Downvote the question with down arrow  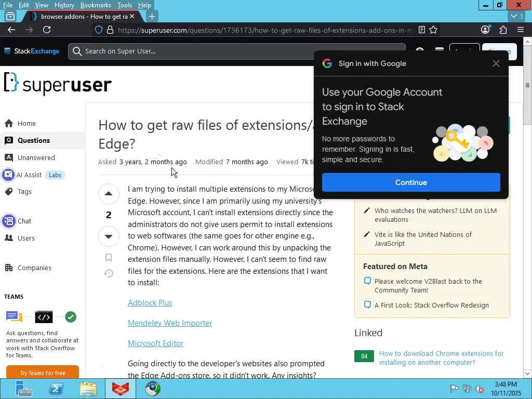[x=109, y=236]
